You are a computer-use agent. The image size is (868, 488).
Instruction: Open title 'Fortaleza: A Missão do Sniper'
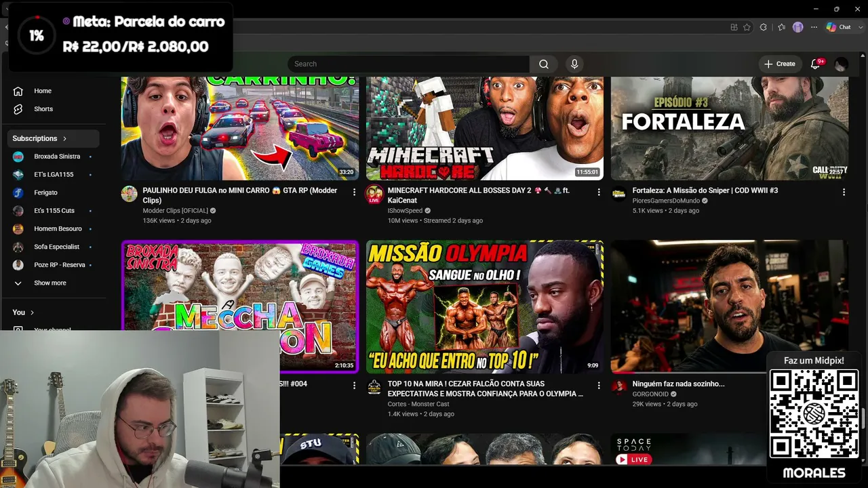click(705, 190)
